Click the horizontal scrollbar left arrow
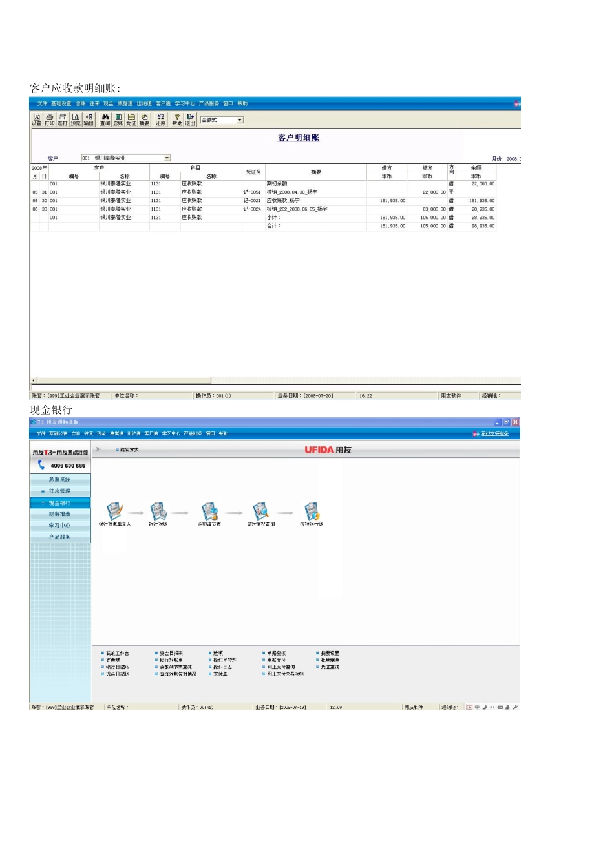 click(x=34, y=380)
